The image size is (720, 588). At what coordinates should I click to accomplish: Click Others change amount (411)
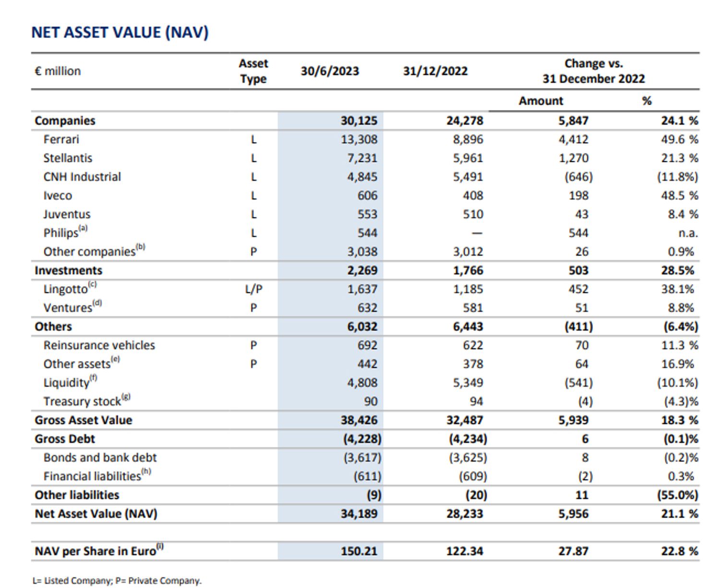click(x=578, y=326)
